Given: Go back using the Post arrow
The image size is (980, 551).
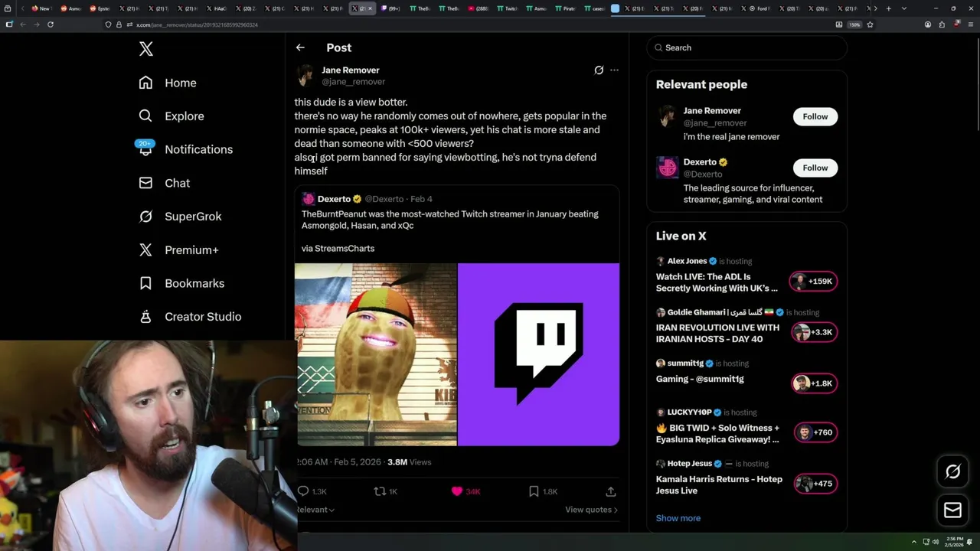Looking at the screenshot, I should pyautogui.click(x=300, y=47).
